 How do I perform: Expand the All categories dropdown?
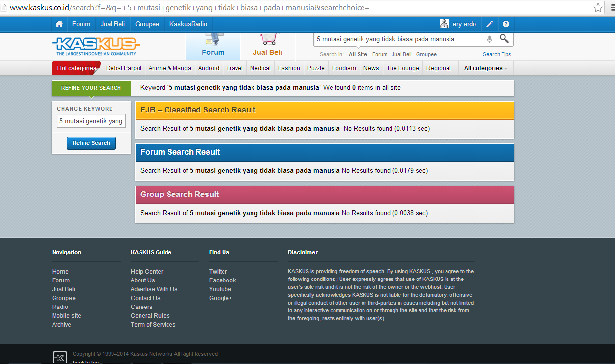coord(486,68)
